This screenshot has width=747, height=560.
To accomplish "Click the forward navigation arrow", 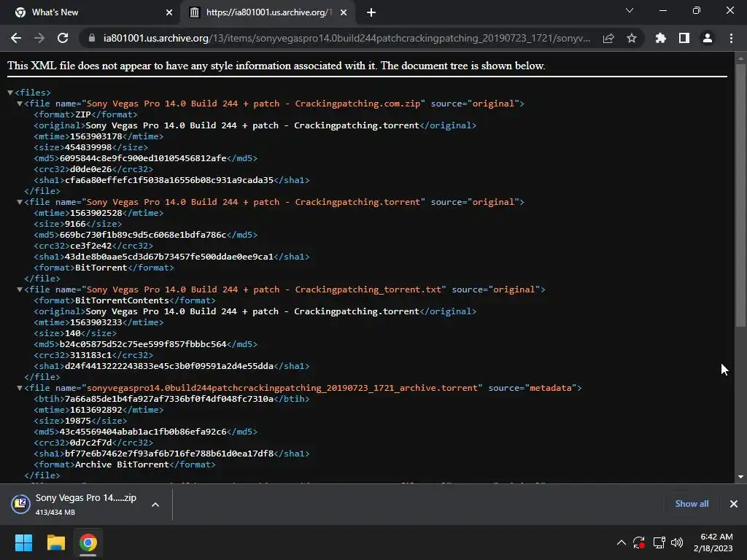I will tap(39, 38).
